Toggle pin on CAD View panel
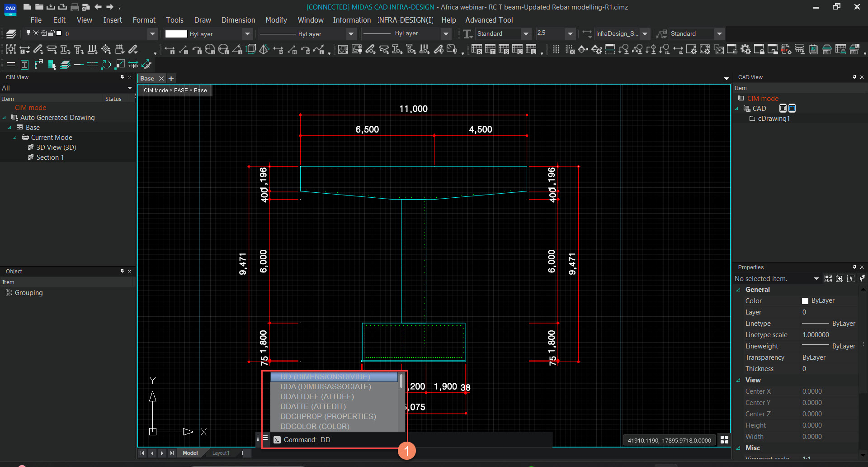The image size is (868, 467). tap(854, 77)
